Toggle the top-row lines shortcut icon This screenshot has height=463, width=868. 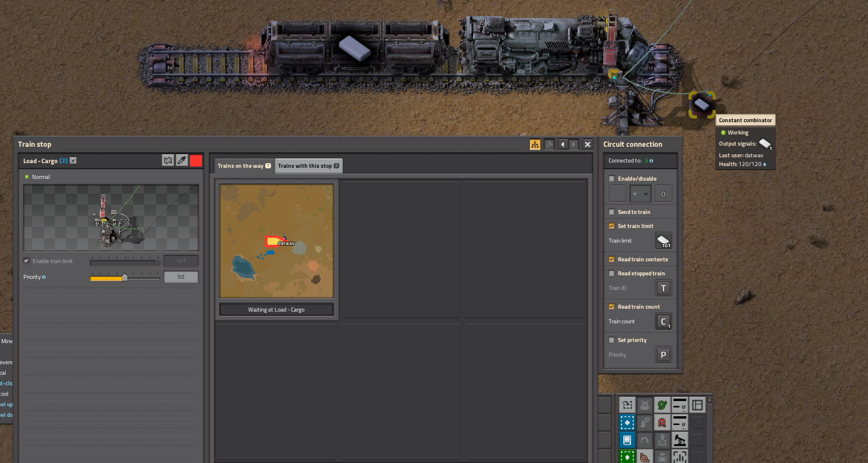[x=679, y=405]
